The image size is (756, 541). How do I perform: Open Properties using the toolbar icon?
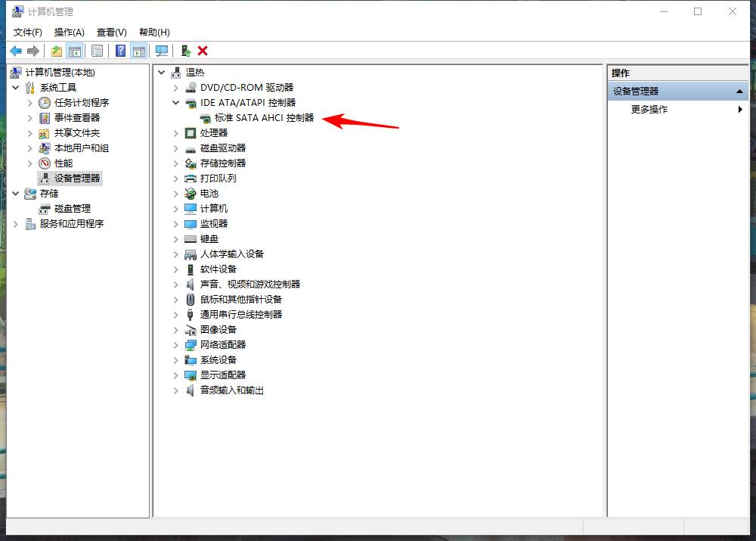pyautogui.click(x=97, y=51)
